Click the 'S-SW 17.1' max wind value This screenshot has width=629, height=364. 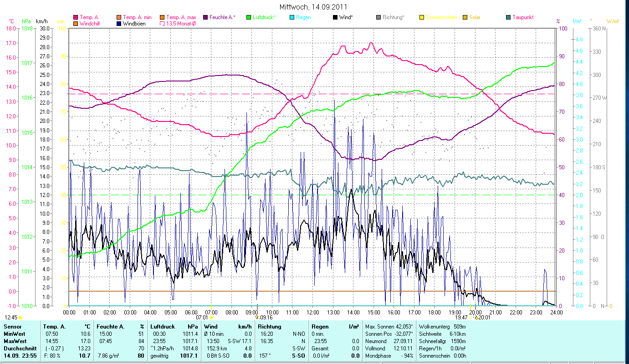pyautogui.click(x=240, y=341)
